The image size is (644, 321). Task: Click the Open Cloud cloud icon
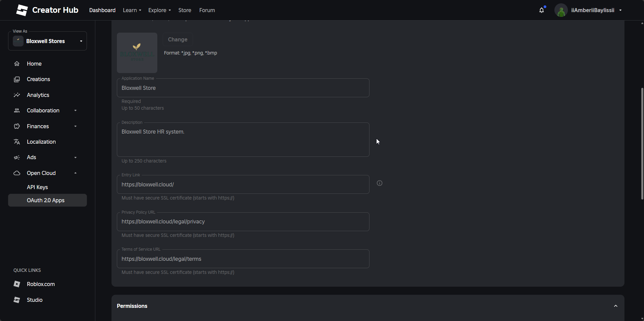click(x=17, y=173)
